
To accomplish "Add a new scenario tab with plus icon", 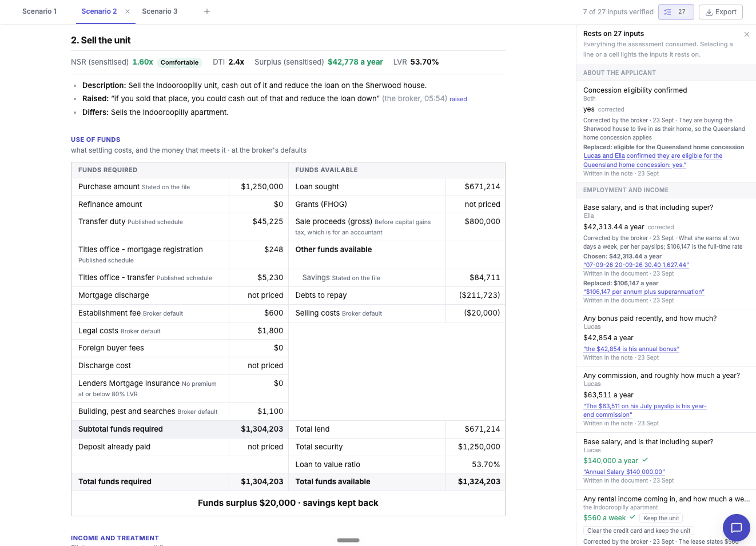I will pyautogui.click(x=207, y=11).
